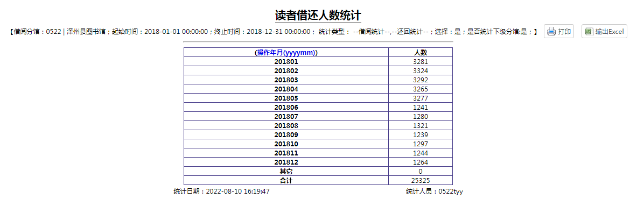Image resolution: width=644 pixels, height=206 pixels.
Task: Click the 操作年月(yyyymm) column header link
Action: [286, 53]
